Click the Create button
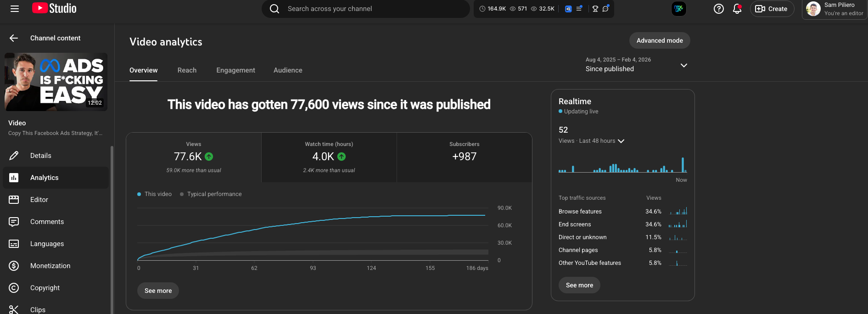 [772, 9]
